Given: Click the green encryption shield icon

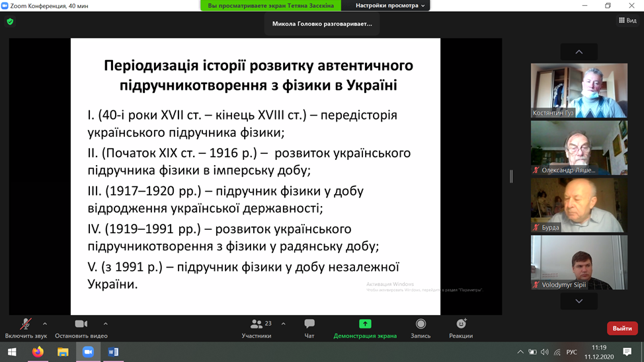Looking at the screenshot, I should point(10,21).
